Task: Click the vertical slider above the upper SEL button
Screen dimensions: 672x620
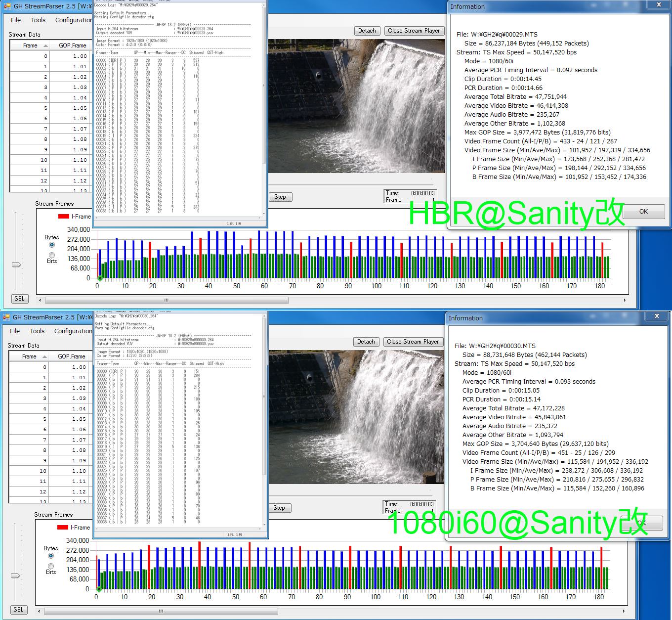Action: coord(16,265)
